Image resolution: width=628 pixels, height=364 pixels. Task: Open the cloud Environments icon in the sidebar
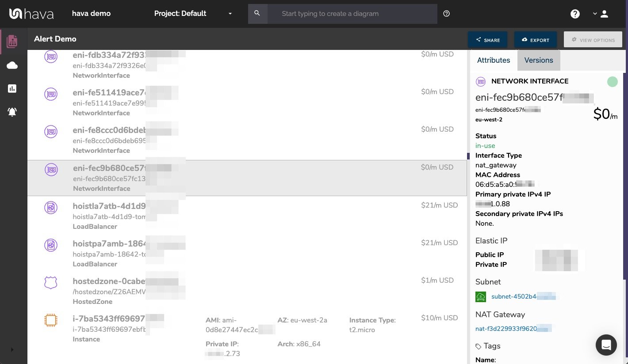[12, 65]
